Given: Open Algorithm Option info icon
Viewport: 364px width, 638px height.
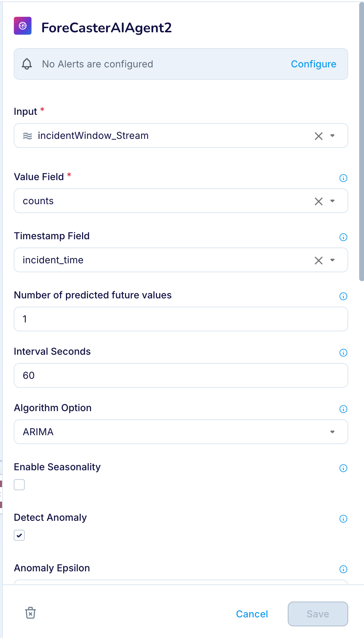Looking at the screenshot, I should (x=343, y=409).
